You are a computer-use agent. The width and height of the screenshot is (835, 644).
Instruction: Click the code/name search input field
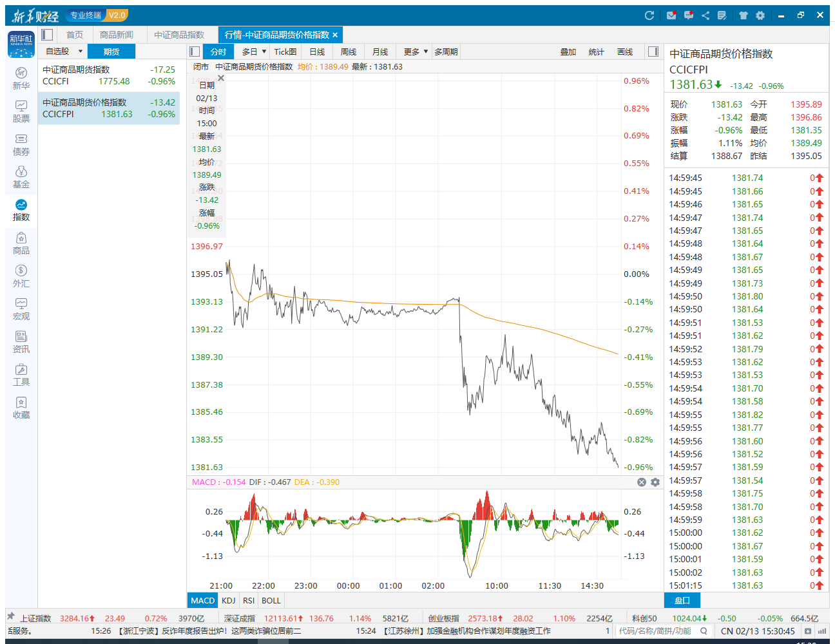(x=655, y=631)
